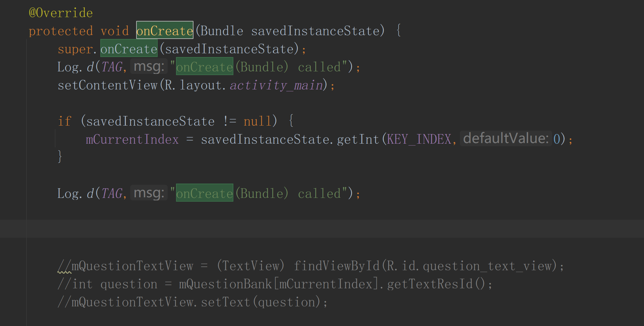Click savedInstanceState parameter in method signature
Screen dimensions: 644x326
click(315, 31)
